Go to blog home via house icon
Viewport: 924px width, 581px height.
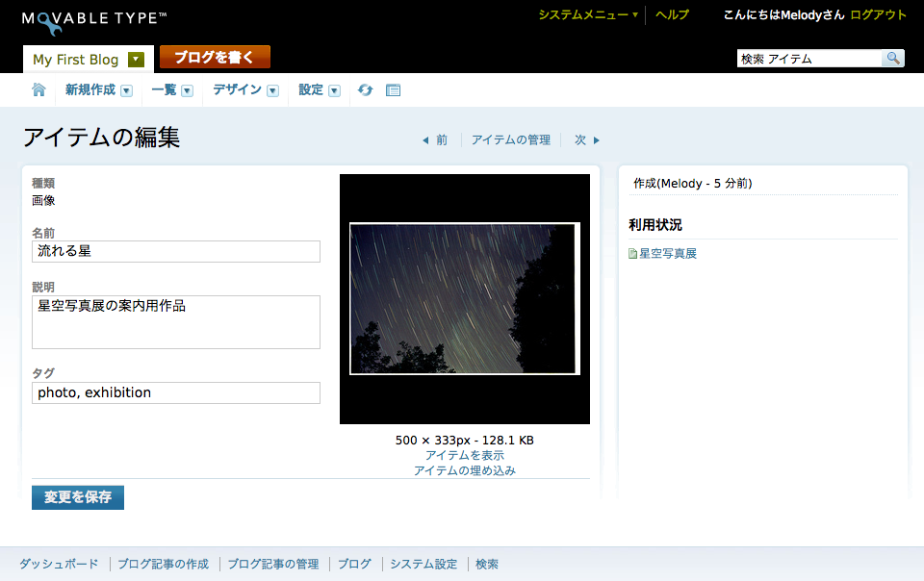click(x=38, y=89)
